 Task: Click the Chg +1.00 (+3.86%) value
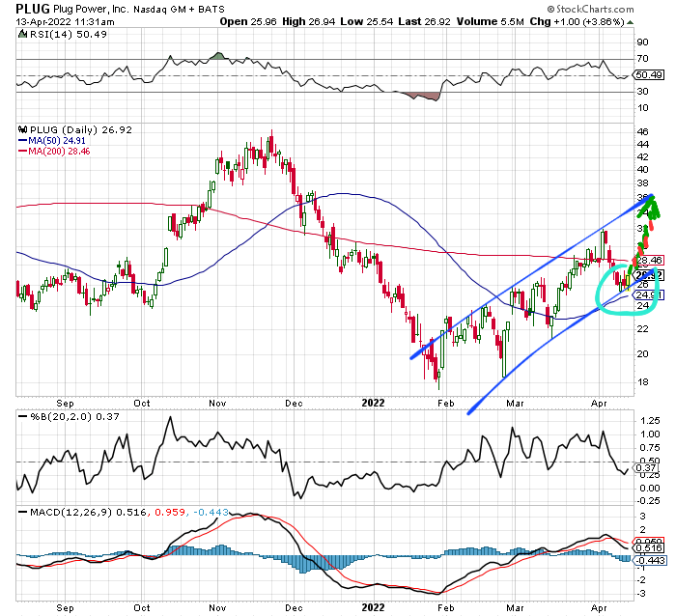tap(577, 21)
